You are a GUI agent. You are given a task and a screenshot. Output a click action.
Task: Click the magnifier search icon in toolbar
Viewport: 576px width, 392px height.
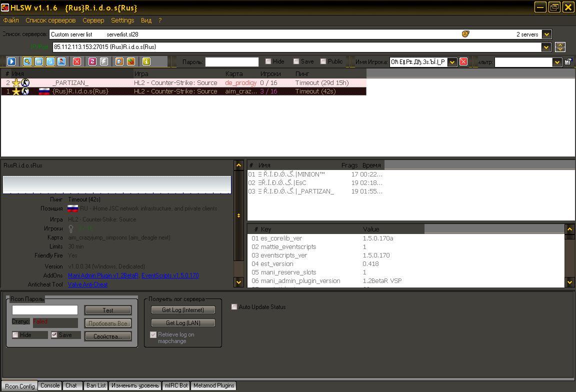pyautogui.click(x=27, y=61)
